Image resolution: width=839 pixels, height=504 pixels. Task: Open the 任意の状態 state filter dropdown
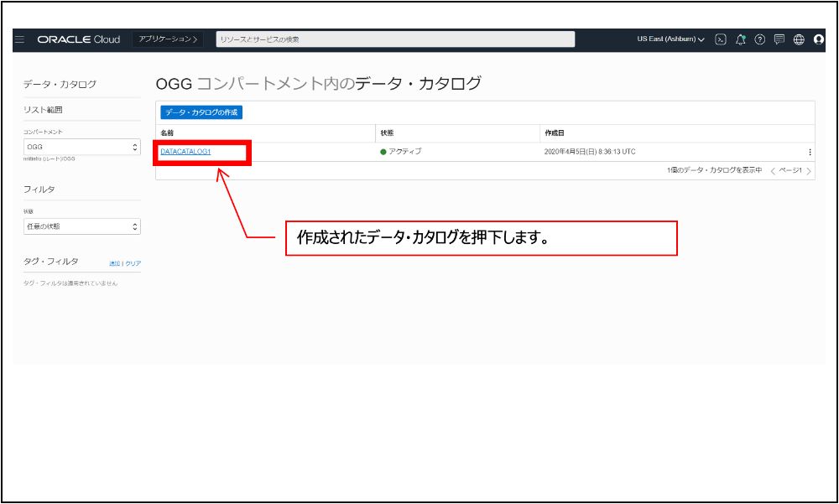82,226
